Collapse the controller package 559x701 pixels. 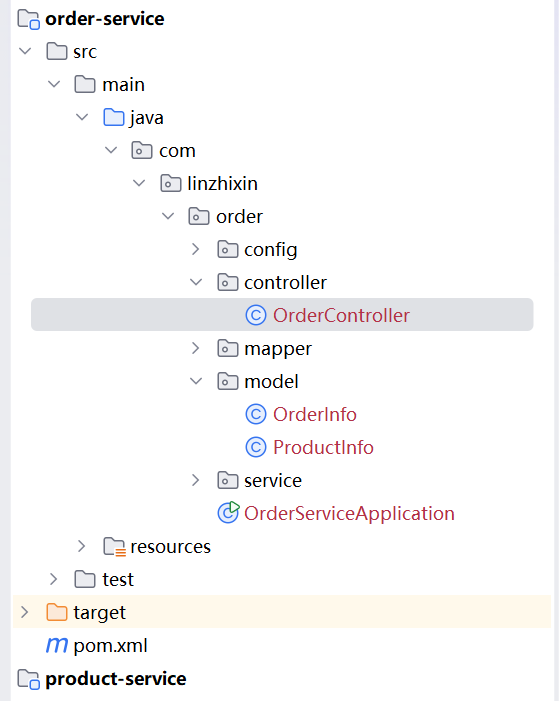pos(196,282)
